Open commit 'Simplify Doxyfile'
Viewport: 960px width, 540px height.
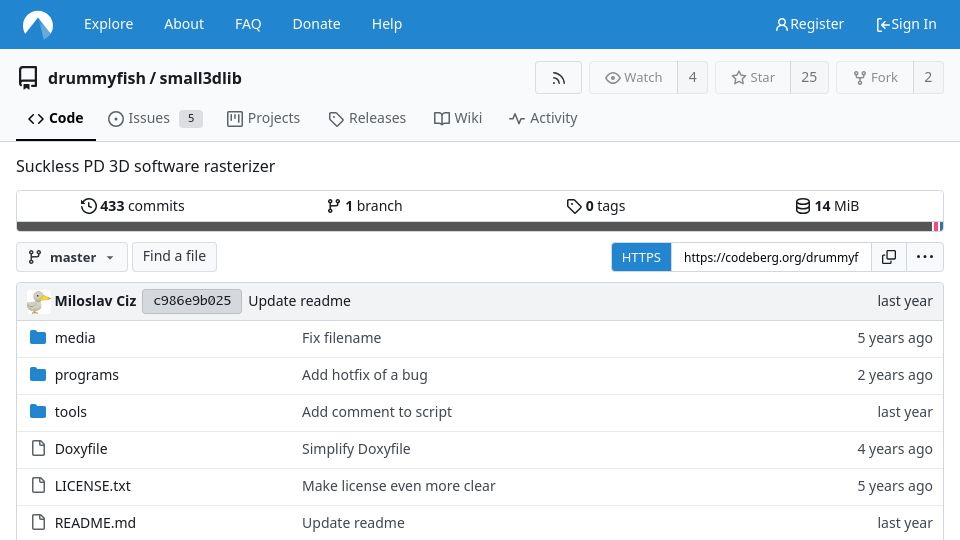(x=356, y=449)
